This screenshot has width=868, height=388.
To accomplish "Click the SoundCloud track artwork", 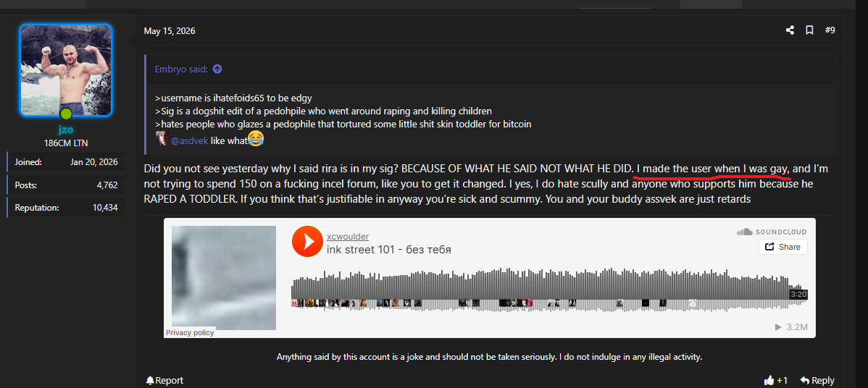I will click(224, 277).
